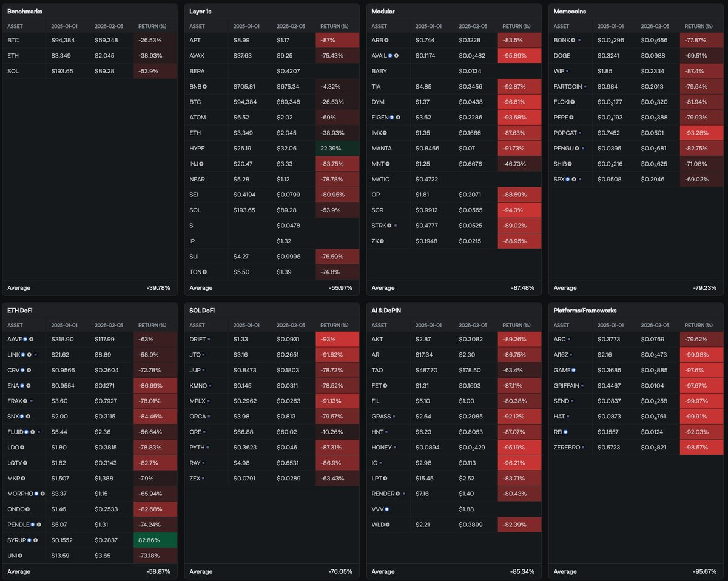Select the SOL row in the Benchmarks table
The width and height of the screenshot is (728, 581).
[90, 71]
